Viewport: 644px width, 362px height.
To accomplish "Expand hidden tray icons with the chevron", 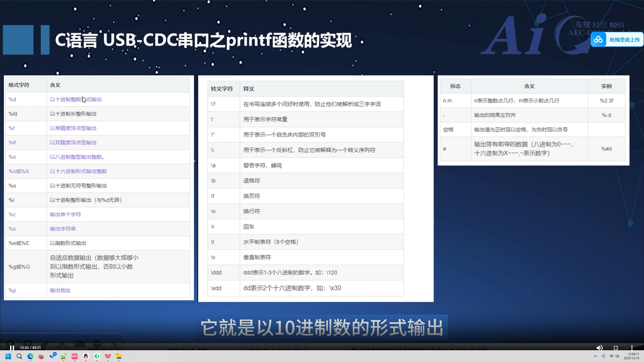I will click(595, 356).
